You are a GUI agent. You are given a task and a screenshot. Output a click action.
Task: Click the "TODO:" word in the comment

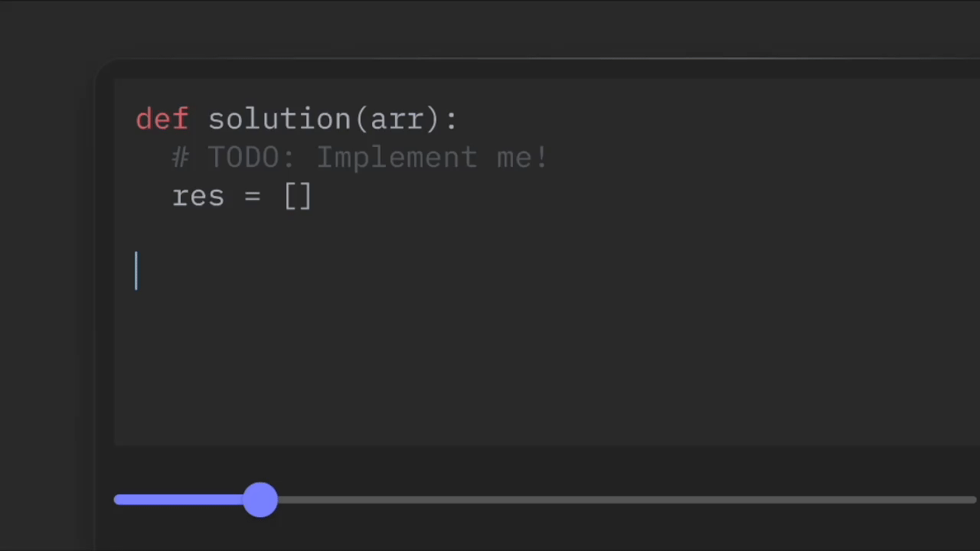(251, 158)
